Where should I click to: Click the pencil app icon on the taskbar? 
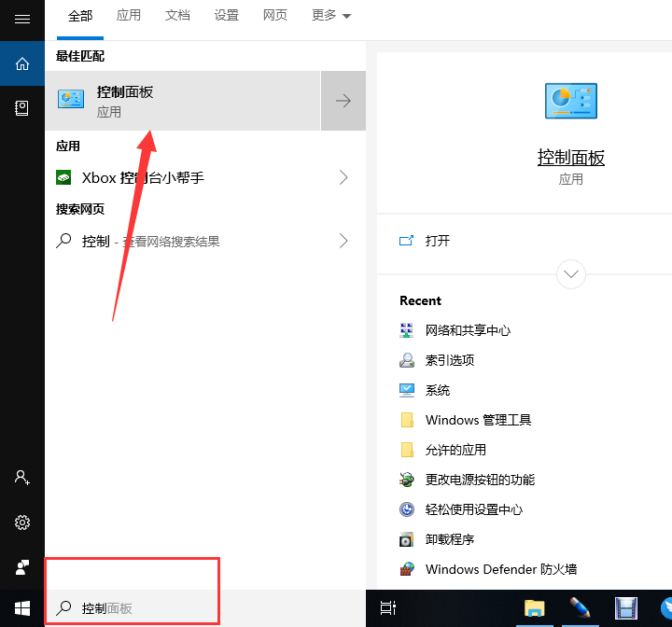[580, 608]
